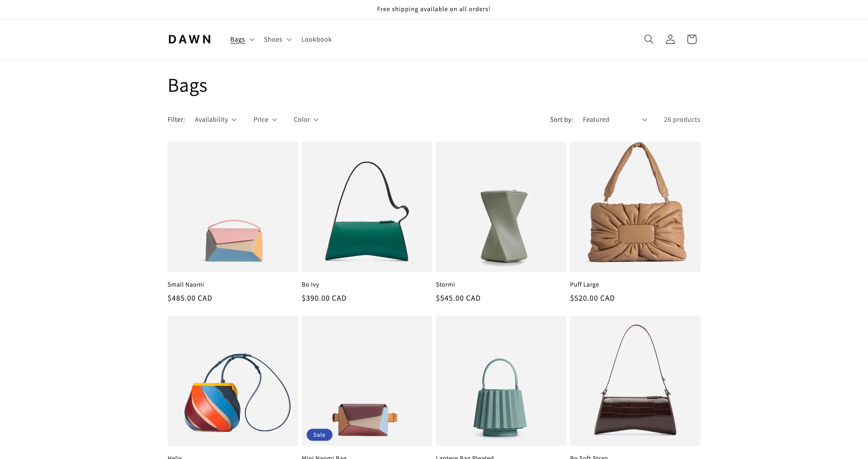The width and height of the screenshot is (868, 459).
Task: Open the search icon in the header
Action: click(649, 39)
